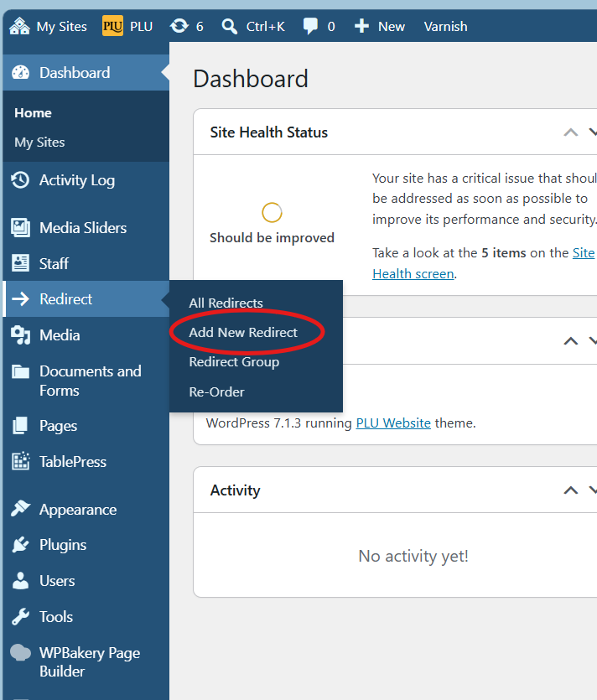
Task: Go to Media Sliders menu label
Action: 83,228
